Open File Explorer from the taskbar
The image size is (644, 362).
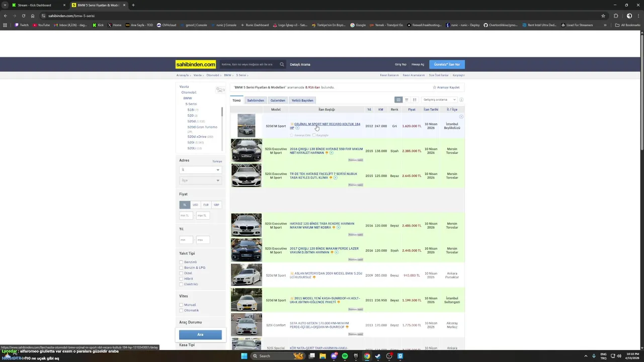(x=323, y=356)
